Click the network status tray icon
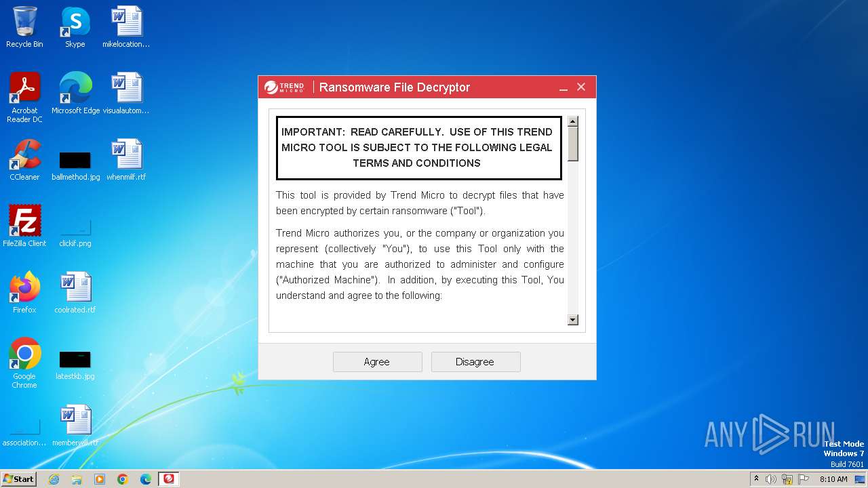This screenshot has height=488, width=868. pyautogui.click(x=787, y=479)
